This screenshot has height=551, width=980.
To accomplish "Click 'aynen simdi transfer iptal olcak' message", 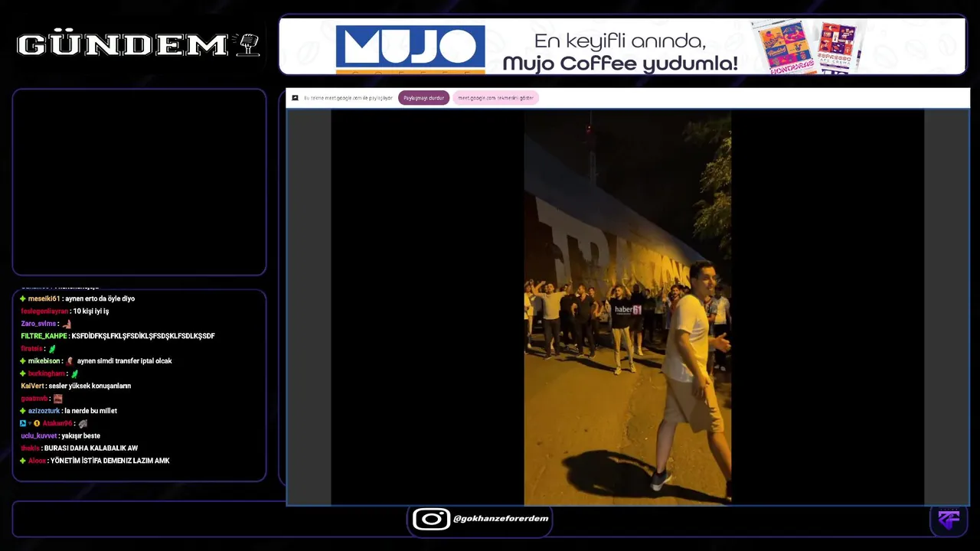I will click(124, 361).
